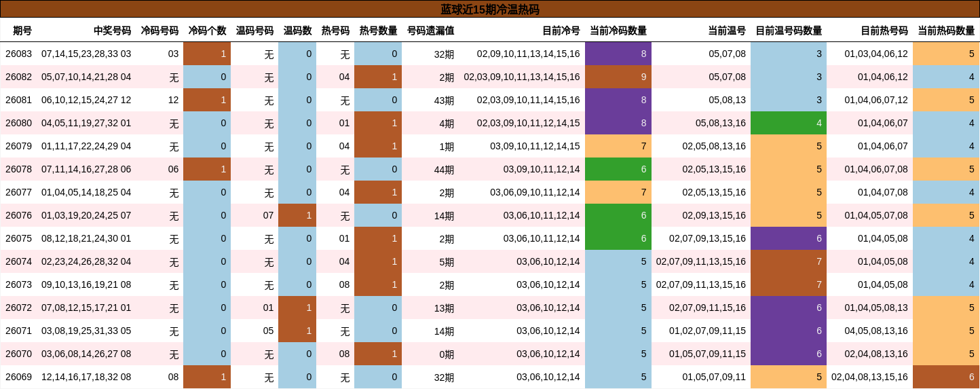Click the 1期 omission value in row 26079
Image resolution: width=980 pixels, height=389 pixels.
pos(447,146)
